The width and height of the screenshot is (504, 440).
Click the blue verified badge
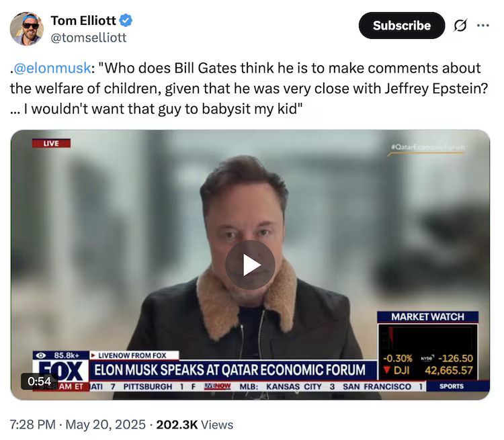126,20
